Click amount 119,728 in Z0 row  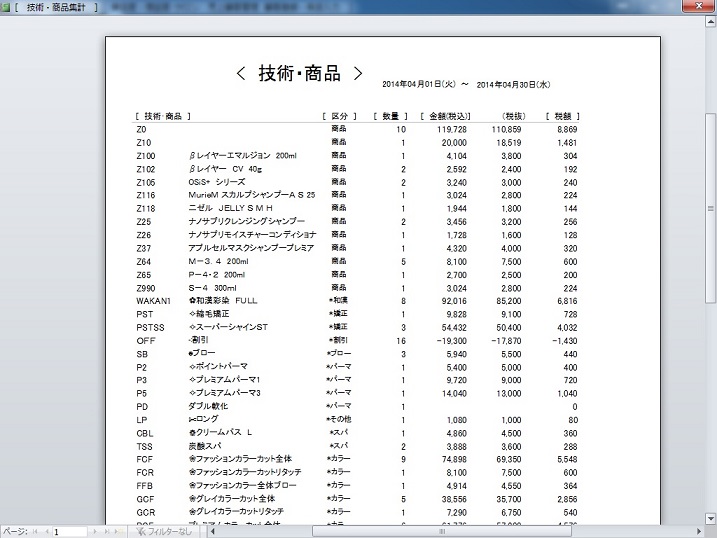(x=452, y=130)
